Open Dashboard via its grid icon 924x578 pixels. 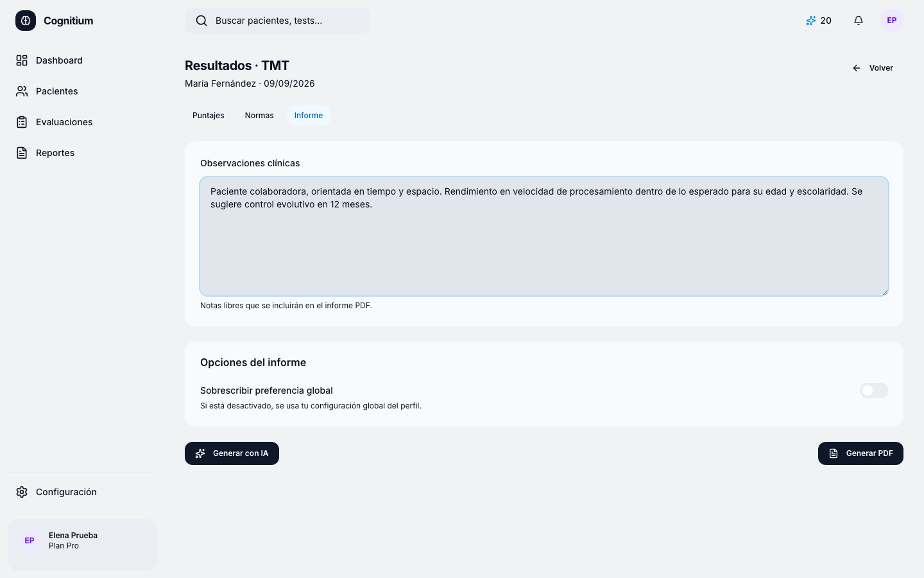coord(22,60)
